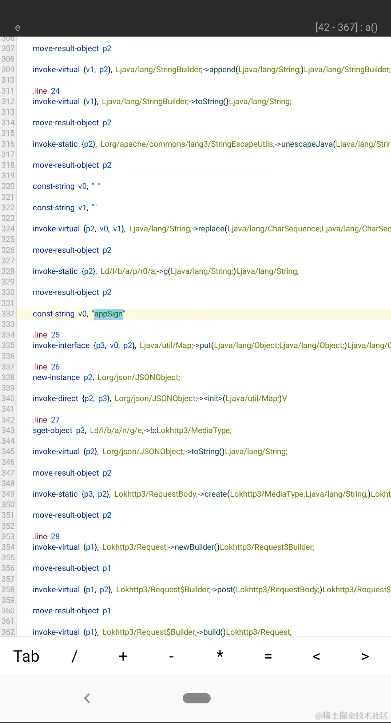Click the ".line 28" directive
391x723 pixels.
[x=46, y=536]
